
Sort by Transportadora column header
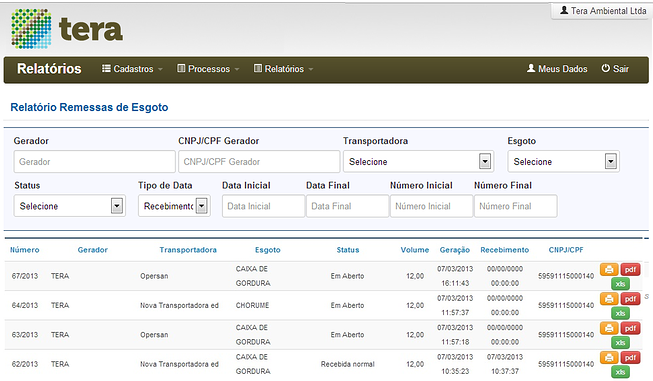click(188, 250)
